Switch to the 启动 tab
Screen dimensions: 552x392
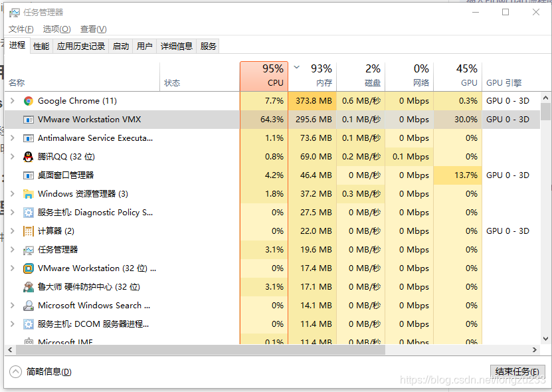click(x=121, y=46)
